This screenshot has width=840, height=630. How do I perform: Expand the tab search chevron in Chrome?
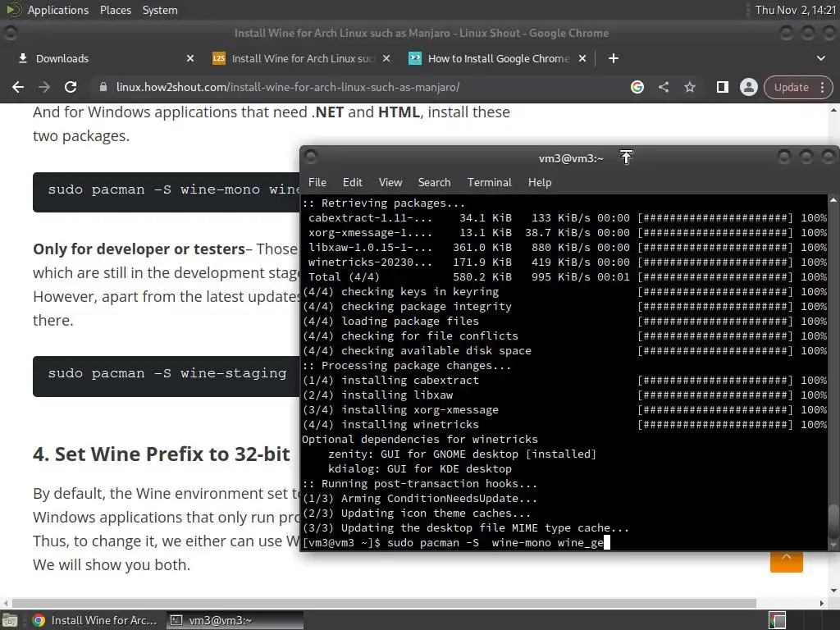[820, 58]
